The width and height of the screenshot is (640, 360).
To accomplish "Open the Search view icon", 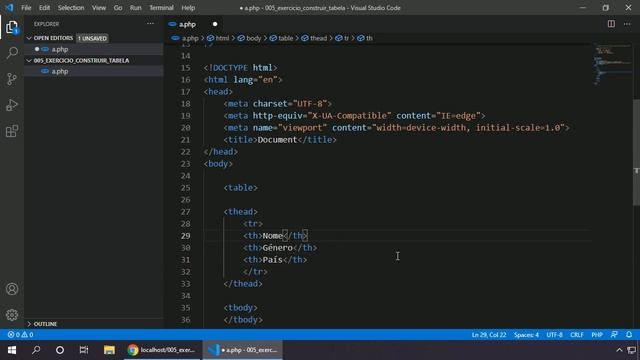I will pos(12,53).
